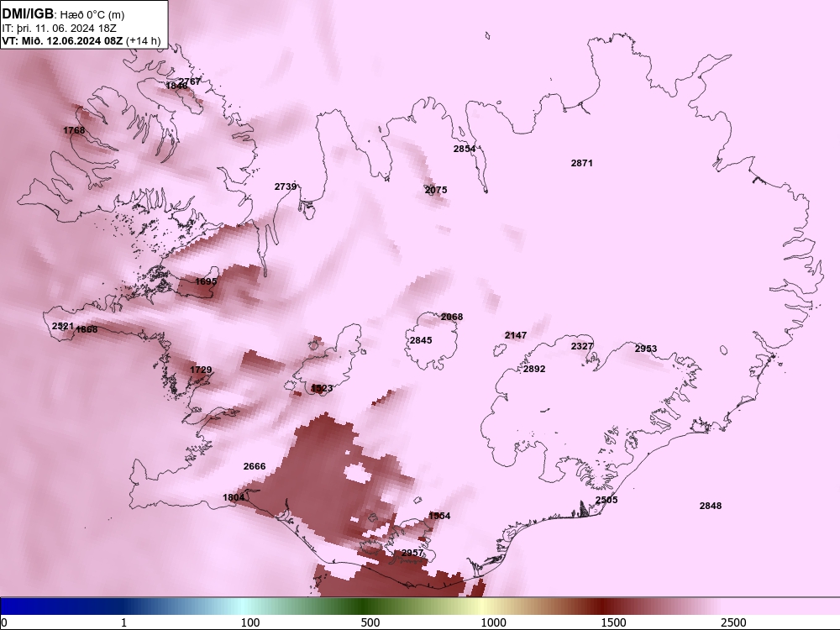Screen dimensions: 840x630
Task: Select the IT: þri. 11. 06. 2024 18Z line
Action: coord(59,29)
